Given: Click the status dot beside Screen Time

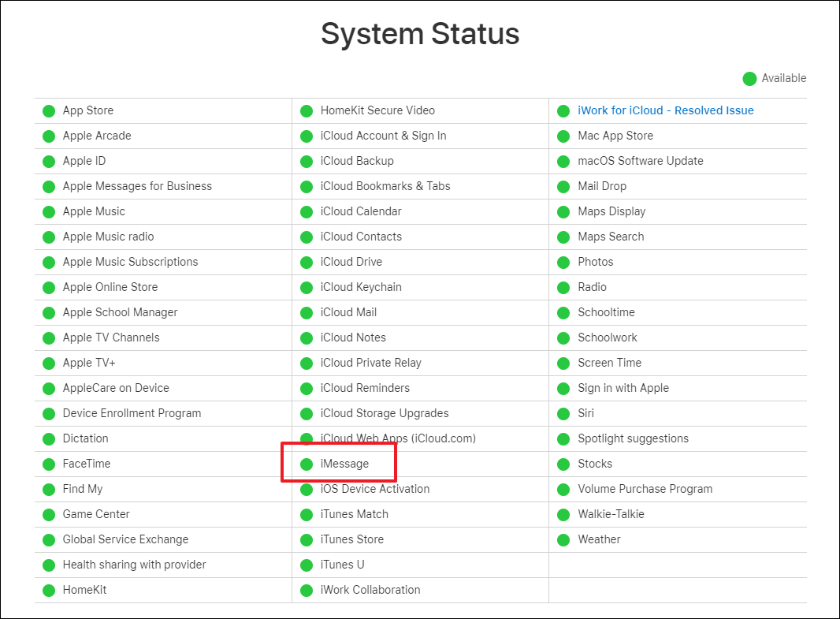Looking at the screenshot, I should 563,364.
